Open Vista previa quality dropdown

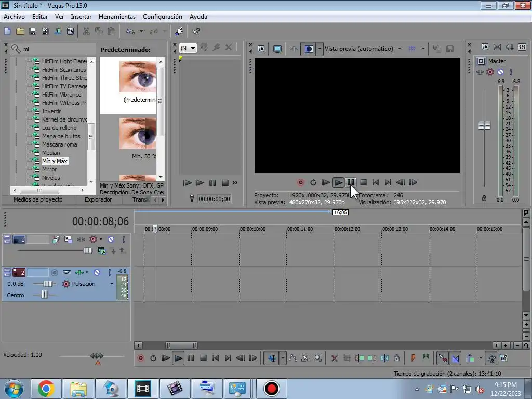click(363, 48)
